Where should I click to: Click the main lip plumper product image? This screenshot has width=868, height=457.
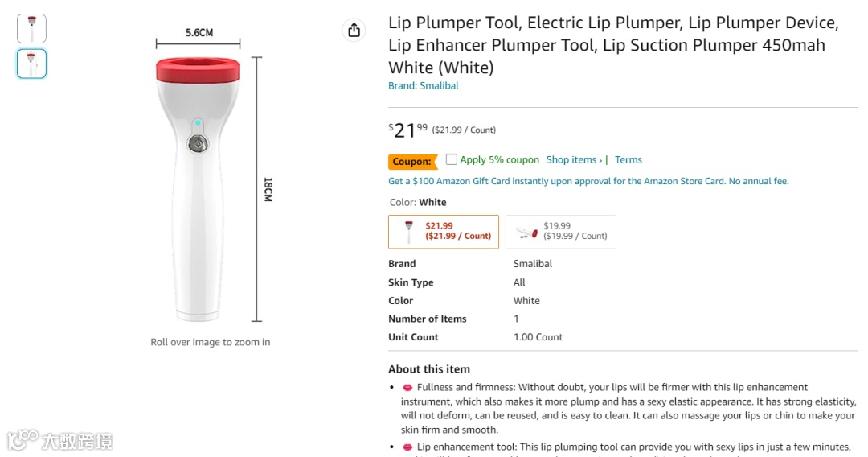(x=198, y=189)
